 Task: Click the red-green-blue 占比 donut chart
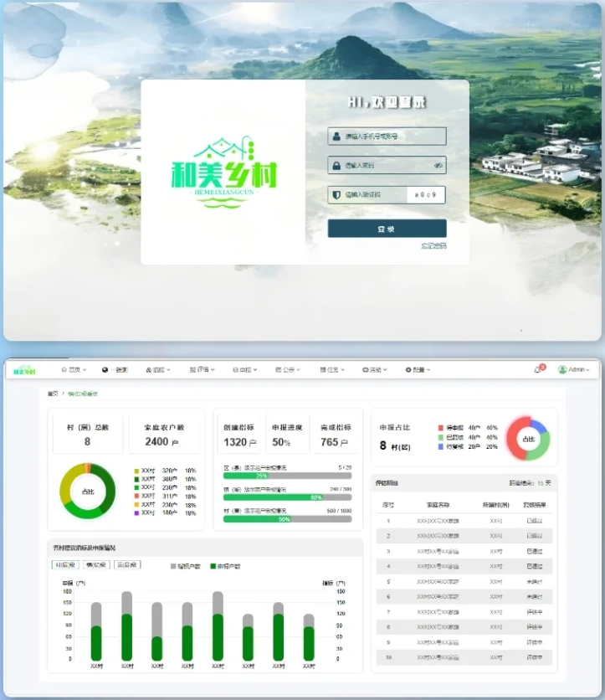[528, 439]
